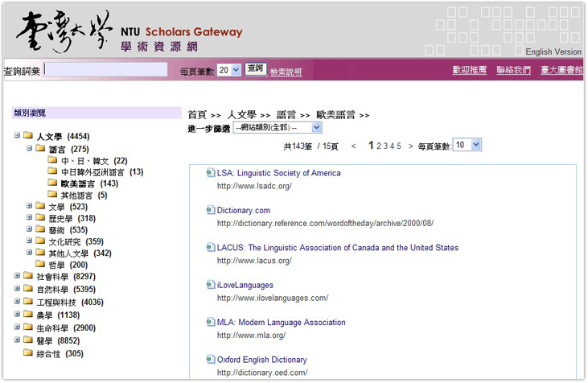Expand the 文學 tree node

point(29,205)
